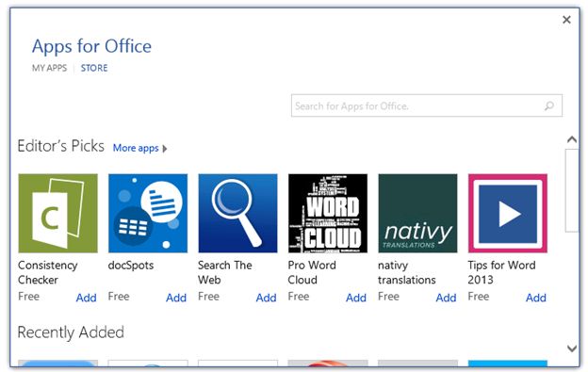Click the Tips for Word 2013 title
This screenshot has height=372, width=588.
click(x=501, y=272)
